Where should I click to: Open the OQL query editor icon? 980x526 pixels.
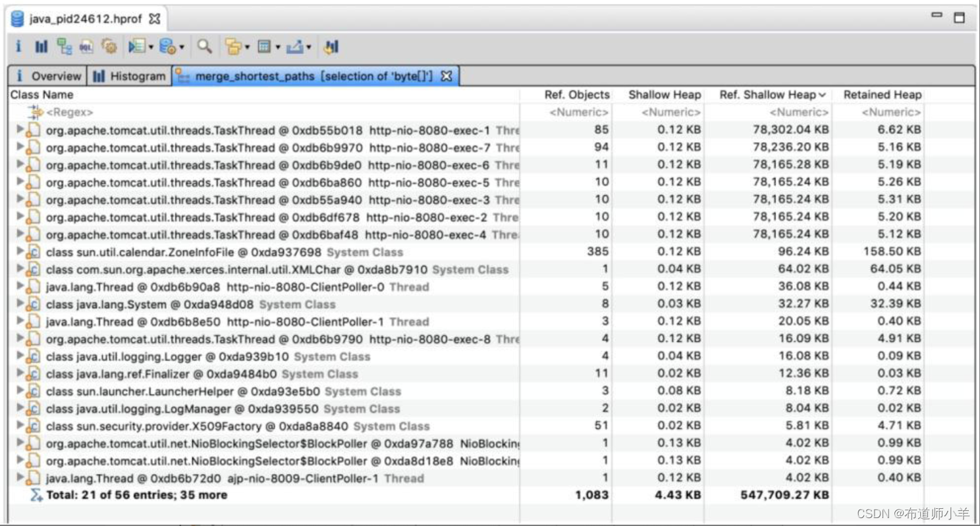click(x=86, y=47)
